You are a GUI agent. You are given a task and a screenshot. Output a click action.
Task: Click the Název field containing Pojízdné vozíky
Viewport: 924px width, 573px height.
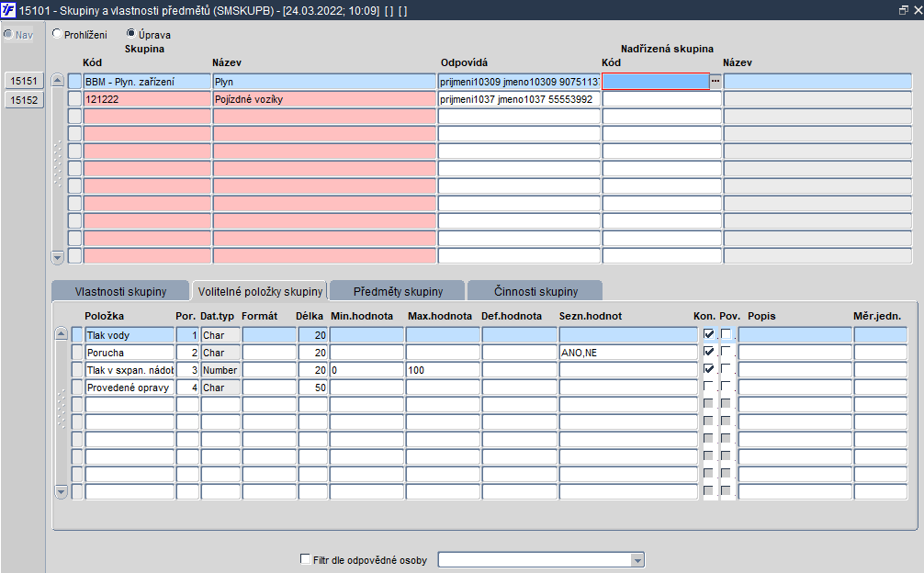[325, 99]
